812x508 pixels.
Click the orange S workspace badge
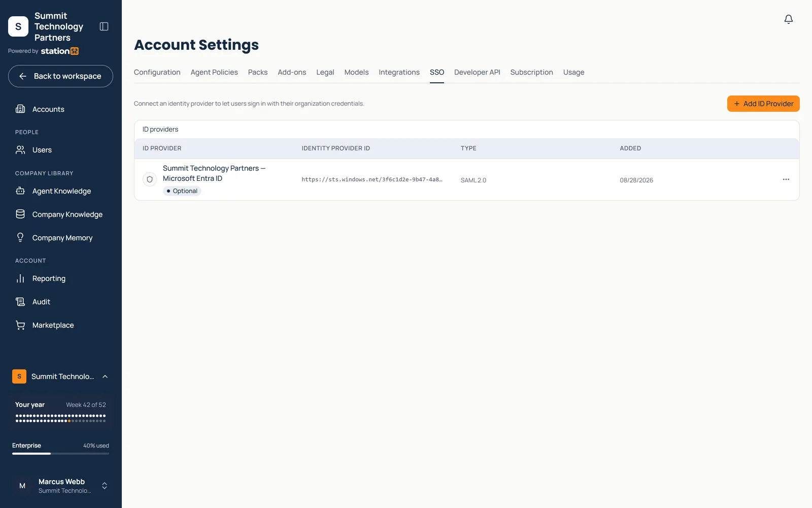pos(19,376)
